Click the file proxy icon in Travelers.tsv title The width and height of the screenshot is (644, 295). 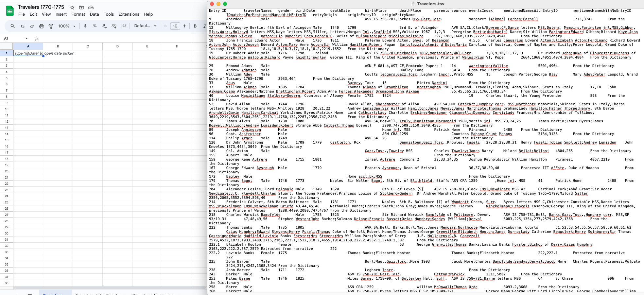coord(413,4)
